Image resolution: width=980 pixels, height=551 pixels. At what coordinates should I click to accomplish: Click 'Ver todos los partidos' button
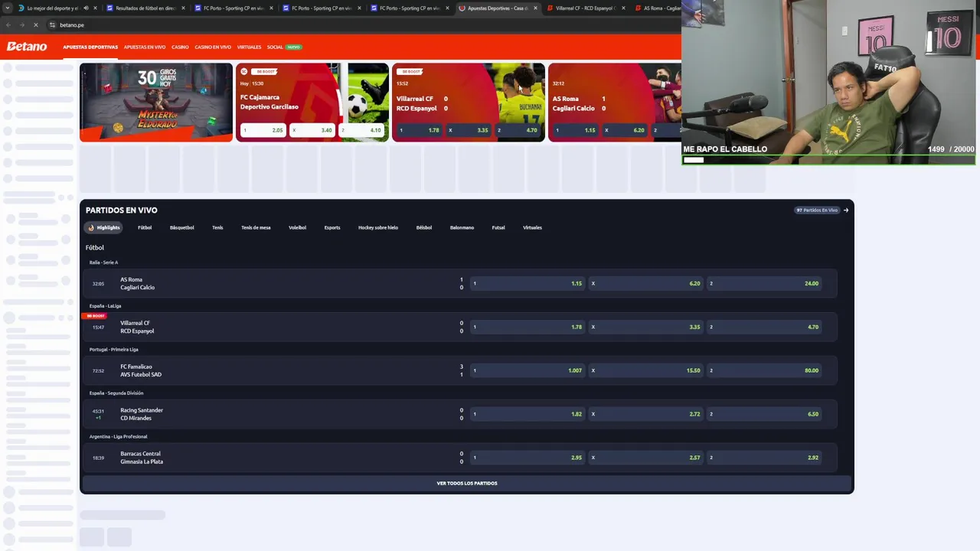(x=467, y=484)
